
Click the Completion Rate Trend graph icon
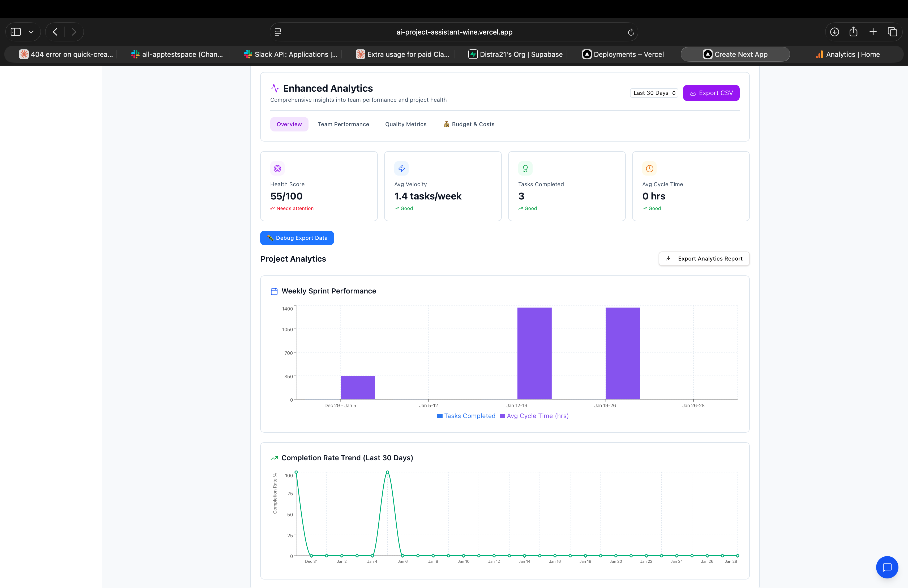[274, 458]
